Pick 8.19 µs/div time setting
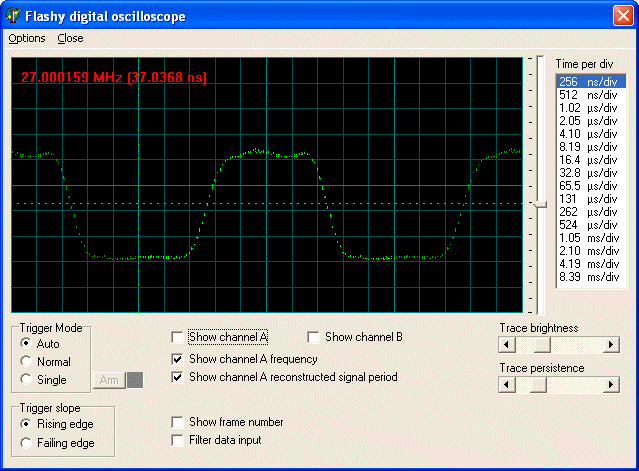 591,147
